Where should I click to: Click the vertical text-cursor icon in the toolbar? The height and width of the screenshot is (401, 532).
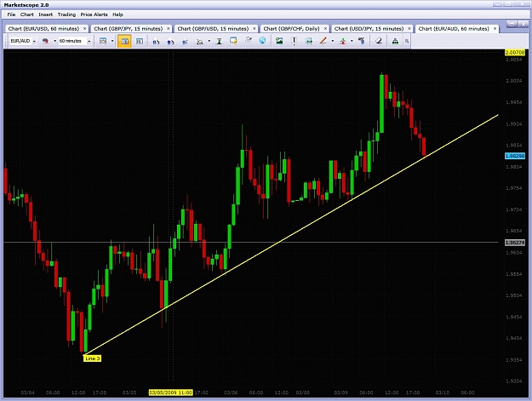click(295, 41)
